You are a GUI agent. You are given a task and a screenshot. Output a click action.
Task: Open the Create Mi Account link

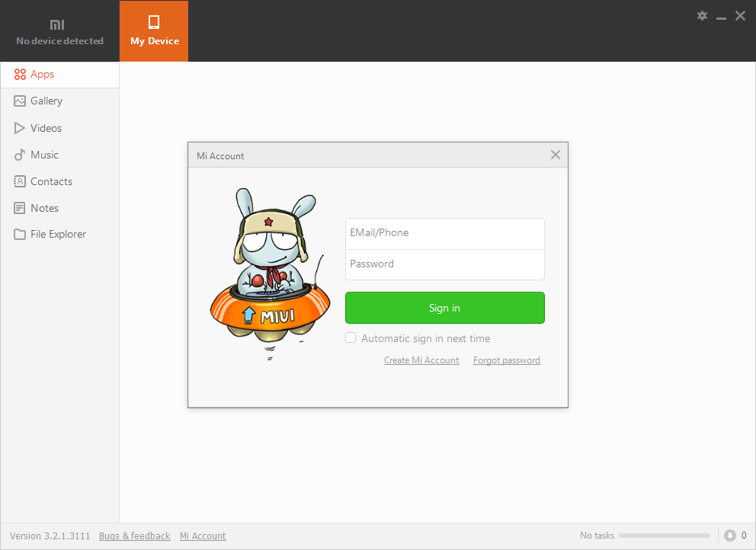[421, 360]
